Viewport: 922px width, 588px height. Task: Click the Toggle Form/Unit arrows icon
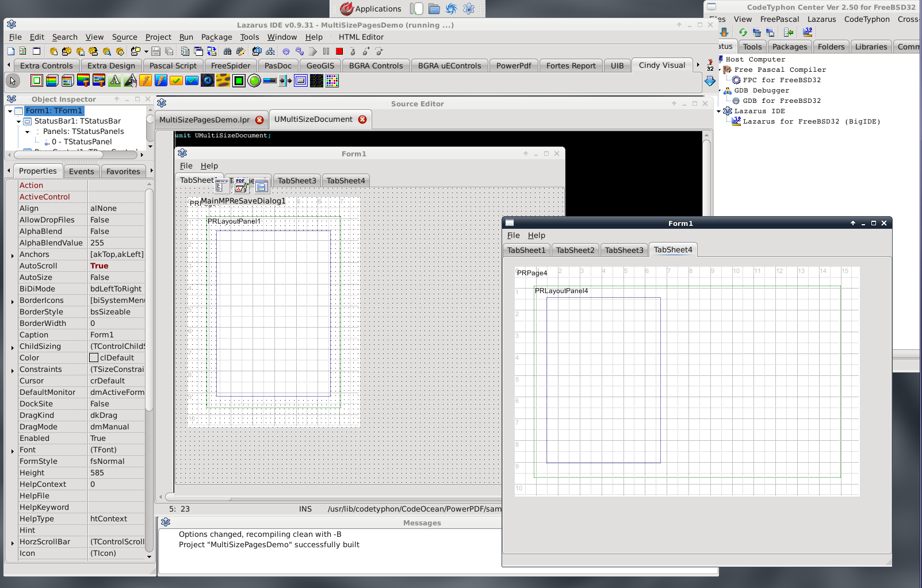click(212, 51)
